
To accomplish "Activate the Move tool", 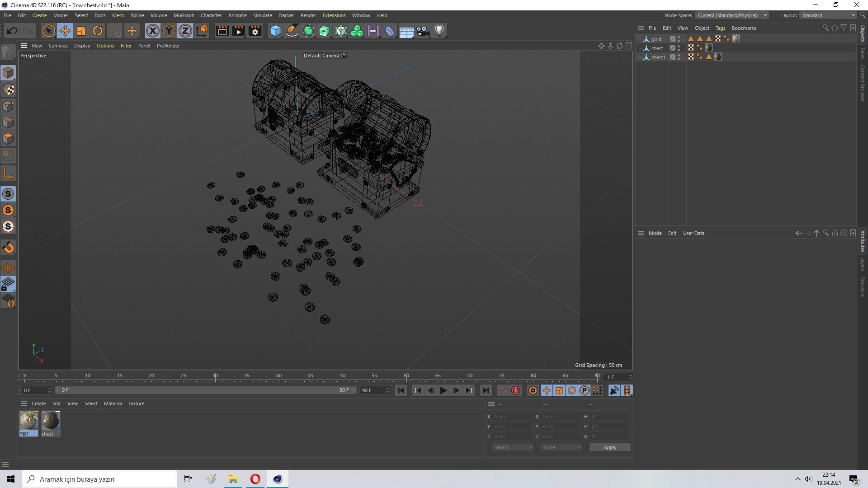I will click(65, 31).
